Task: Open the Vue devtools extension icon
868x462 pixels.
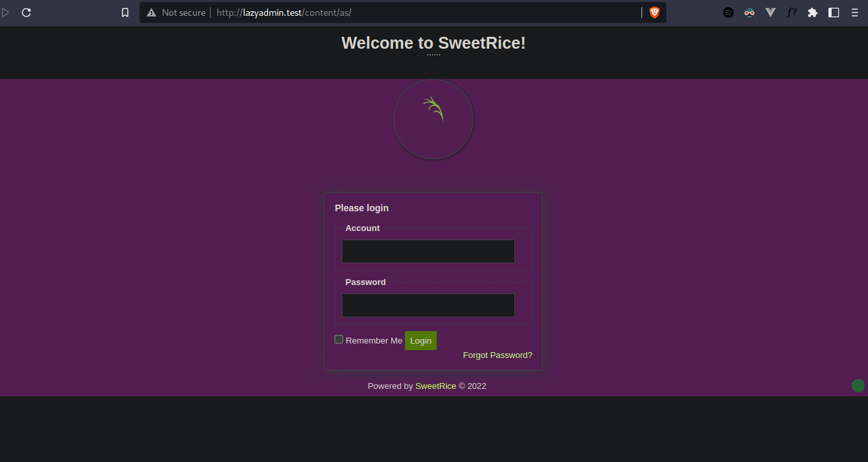Action: pos(771,13)
